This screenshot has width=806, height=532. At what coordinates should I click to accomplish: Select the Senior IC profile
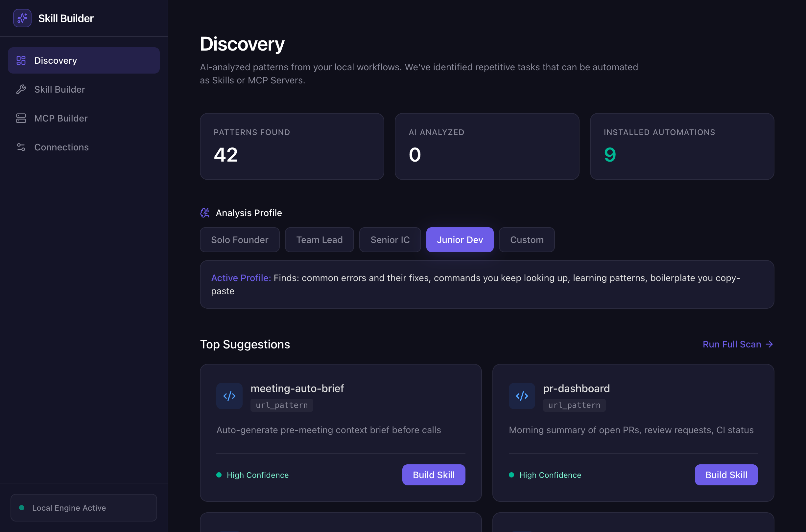(390, 240)
